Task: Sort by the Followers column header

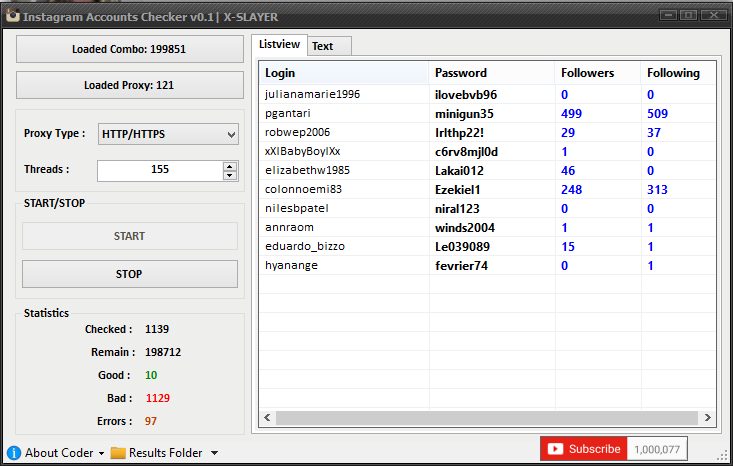Action: point(597,73)
